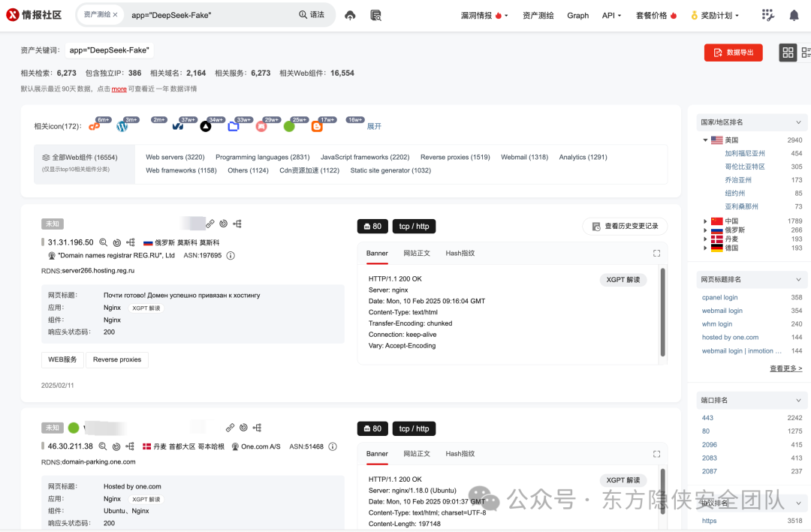
Task: Filter by port 443
Action: pyautogui.click(x=707, y=418)
